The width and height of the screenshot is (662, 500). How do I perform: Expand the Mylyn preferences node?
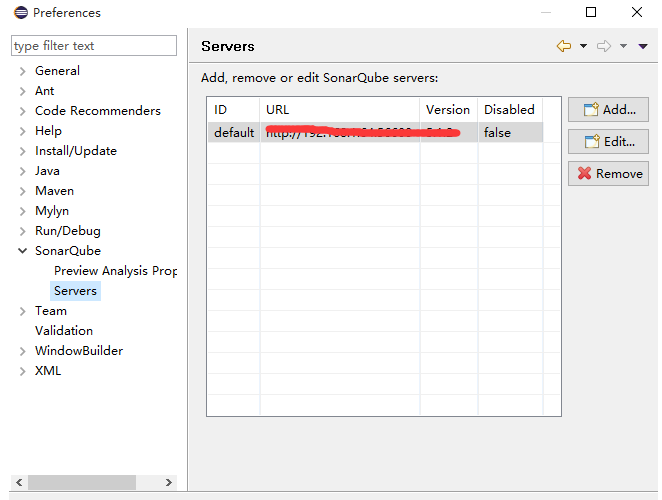[x=22, y=211]
